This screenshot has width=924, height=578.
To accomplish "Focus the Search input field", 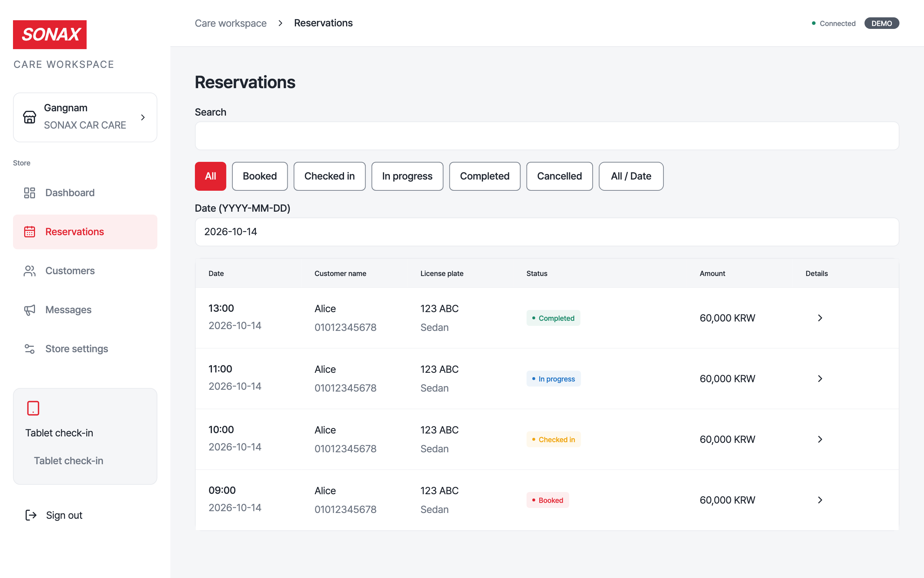I will pyautogui.click(x=547, y=136).
